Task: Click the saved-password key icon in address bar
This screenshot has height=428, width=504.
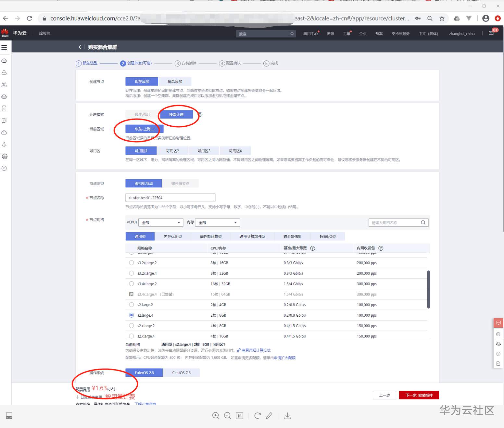Action: [x=418, y=19]
